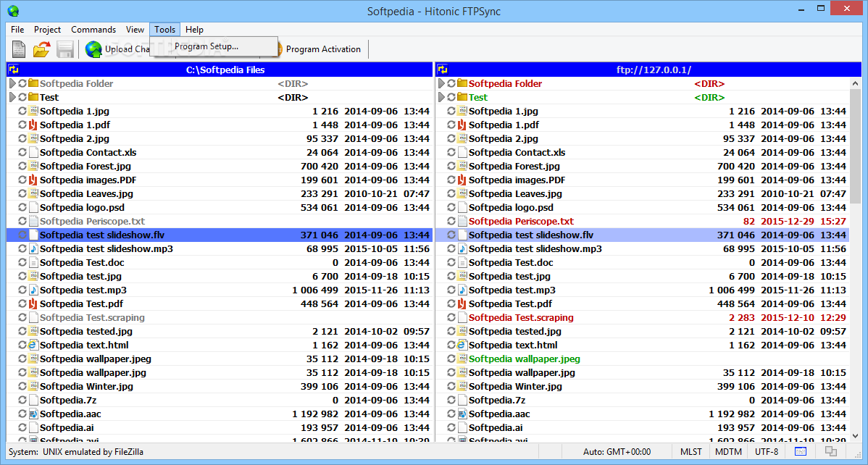Viewport: 868px width, 465px height.
Task: Click folder icon of local Test directory
Action: [x=33, y=98]
